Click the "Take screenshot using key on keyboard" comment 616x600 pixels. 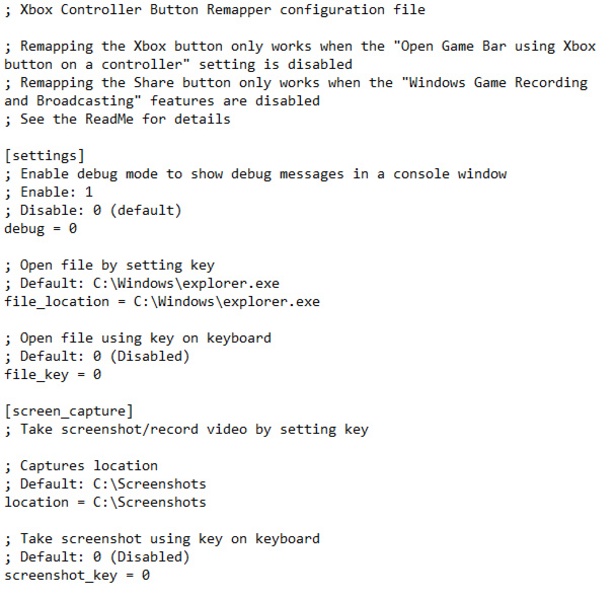click(x=162, y=538)
